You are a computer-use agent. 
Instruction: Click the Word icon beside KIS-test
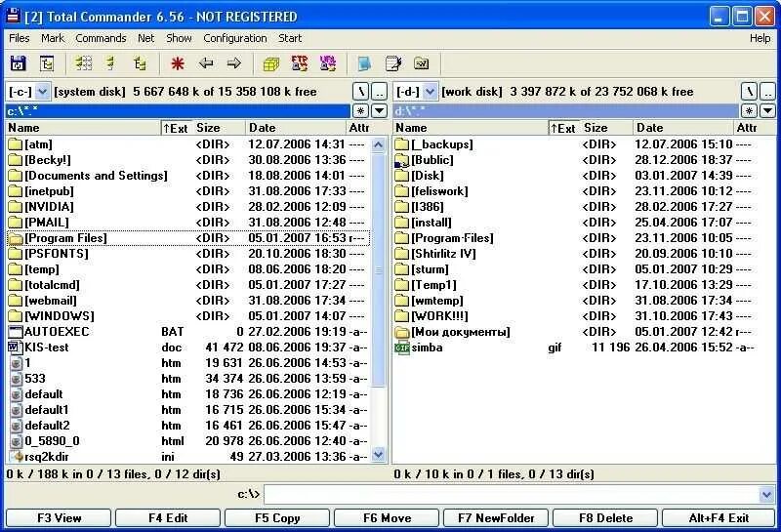[16, 348]
